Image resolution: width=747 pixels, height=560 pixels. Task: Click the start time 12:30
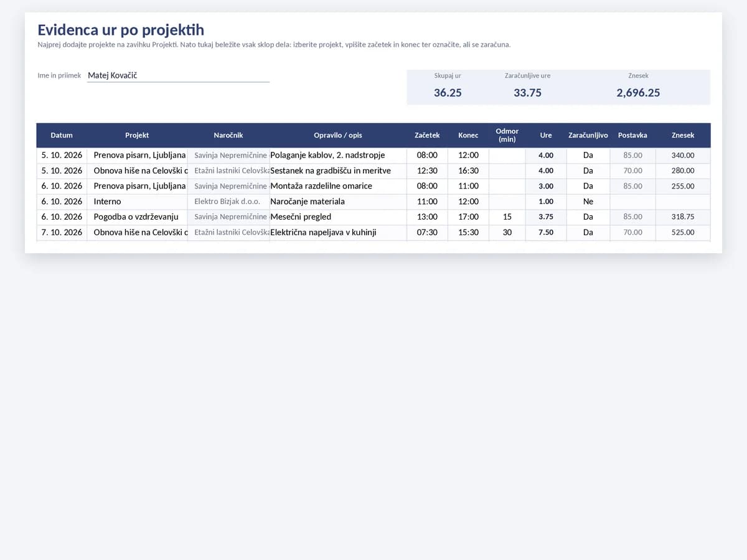[427, 170]
